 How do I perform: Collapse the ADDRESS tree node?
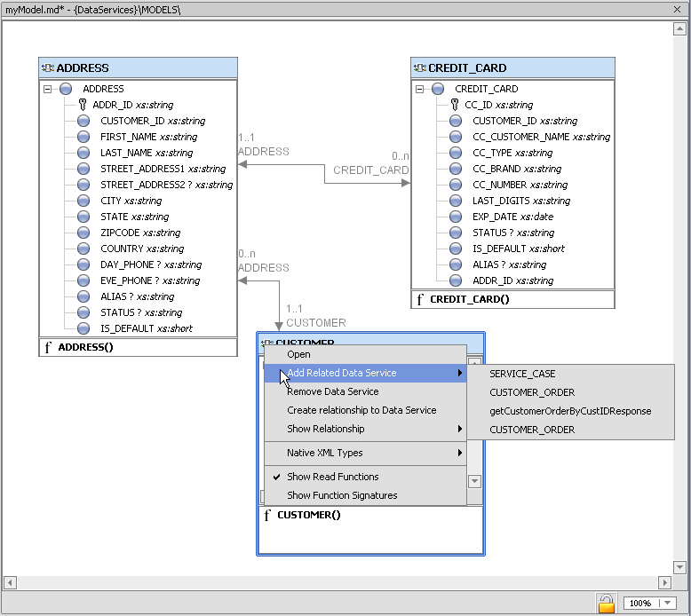[48, 89]
